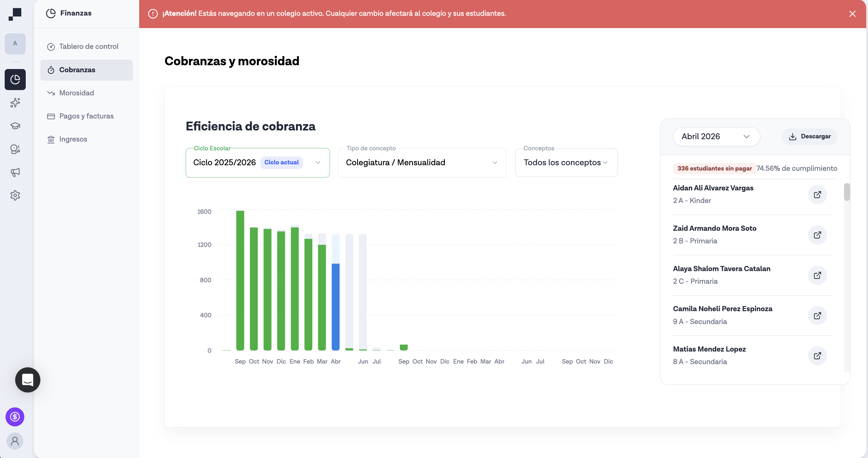Expand the Abril 2026 month selector

(x=717, y=137)
